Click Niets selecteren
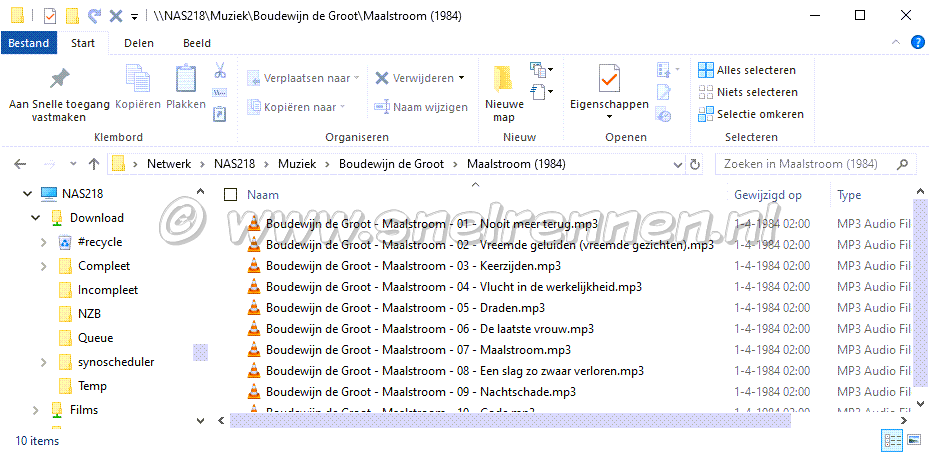Image resolution: width=930 pixels, height=453 pixels. point(748,92)
